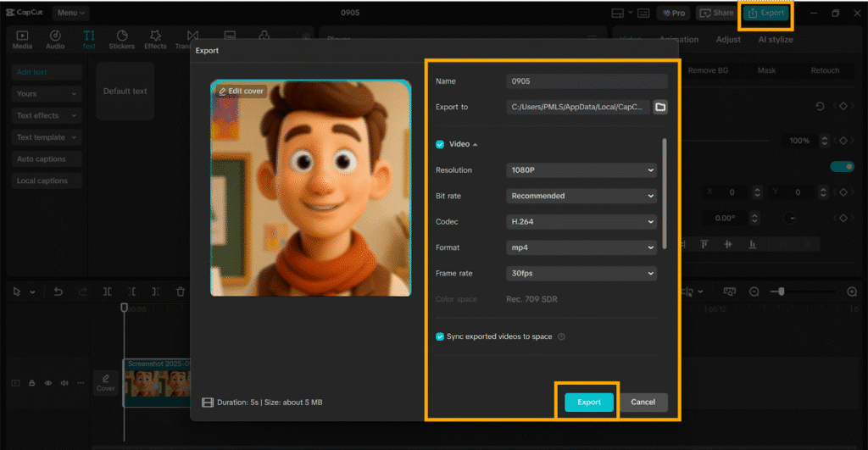Uncheck the Video checkbox in Export dialog

[440, 144]
